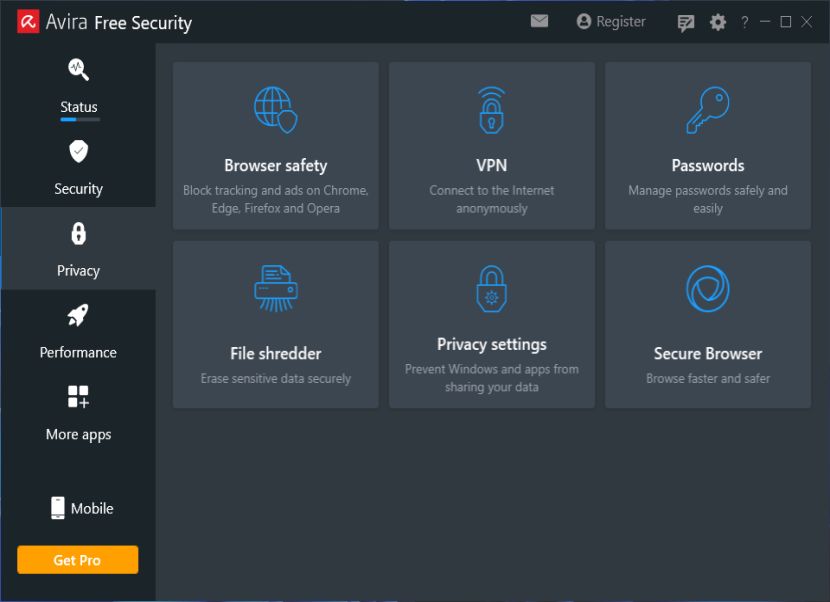Switch to the Security tab label
Image resolution: width=830 pixels, height=602 pixels.
(x=78, y=189)
